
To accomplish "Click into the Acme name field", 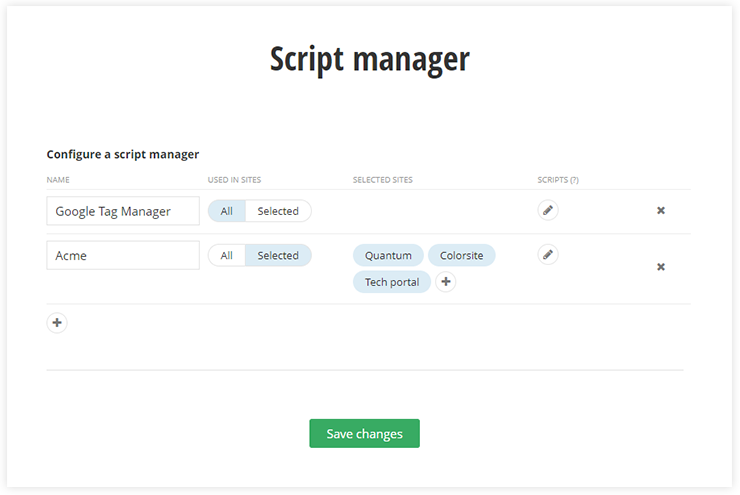I will point(123,255).
